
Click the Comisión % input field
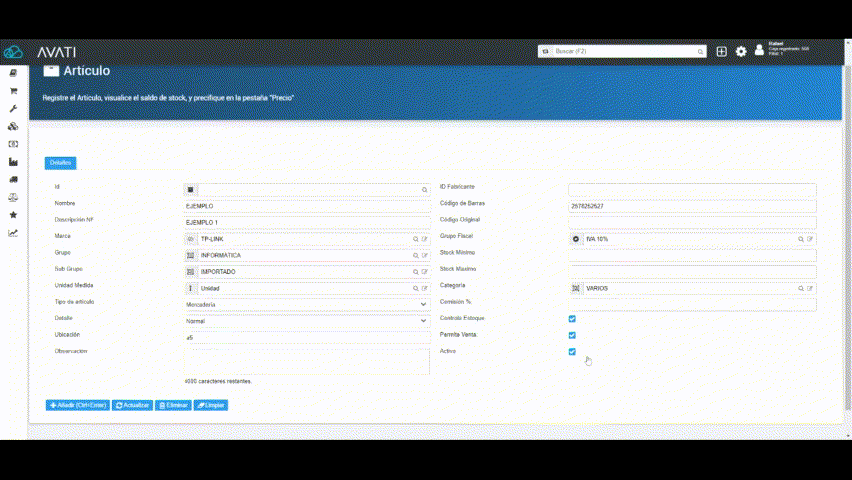click(692, 305)
